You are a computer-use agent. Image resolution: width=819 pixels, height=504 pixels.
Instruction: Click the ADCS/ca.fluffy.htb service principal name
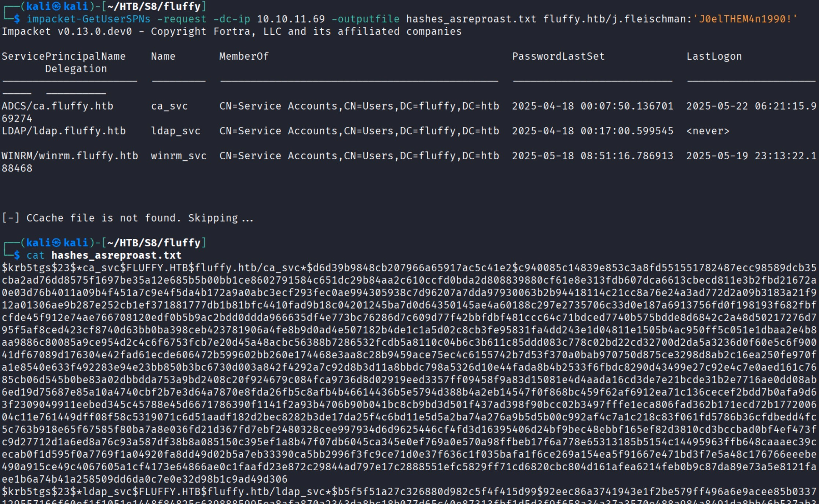pyautogui.click(x=57, y=105)
